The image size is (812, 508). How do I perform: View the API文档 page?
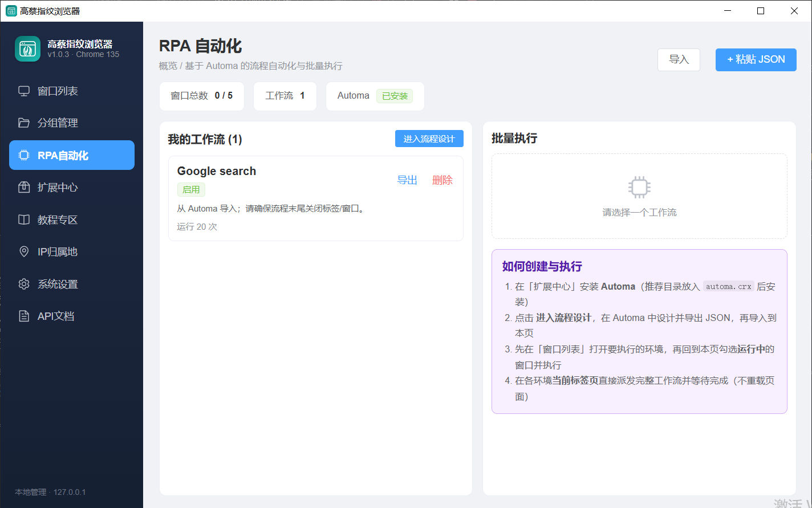click(72, 316)
